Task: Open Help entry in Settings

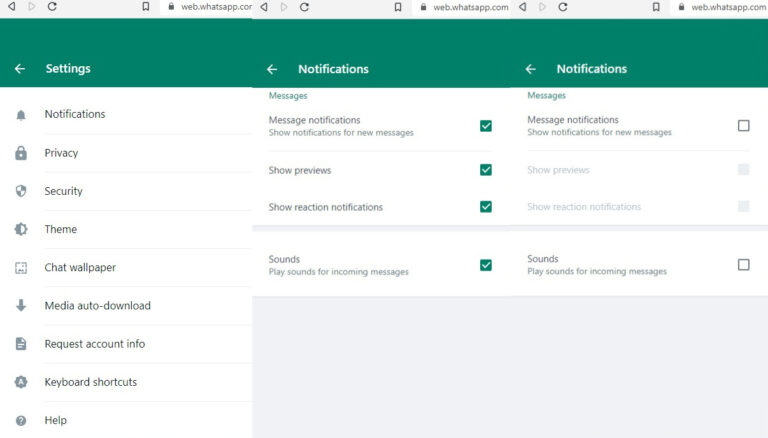Action: pos(126,420)
